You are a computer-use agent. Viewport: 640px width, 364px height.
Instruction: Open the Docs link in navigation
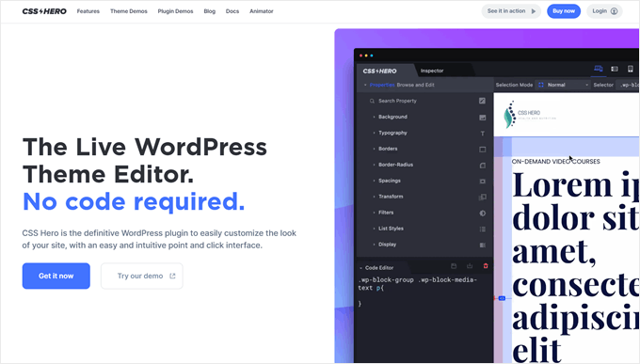(232, 11)
